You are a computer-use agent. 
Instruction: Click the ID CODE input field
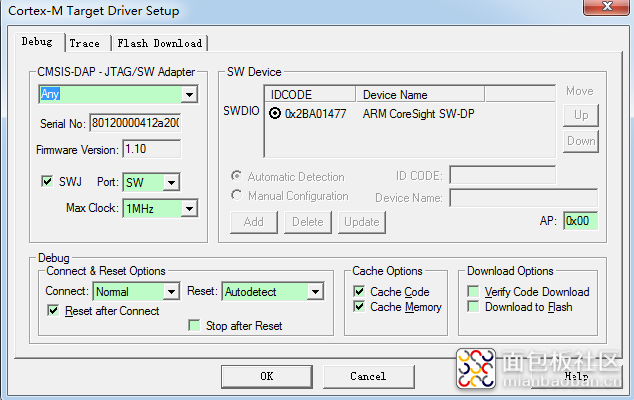click(503, 175)
